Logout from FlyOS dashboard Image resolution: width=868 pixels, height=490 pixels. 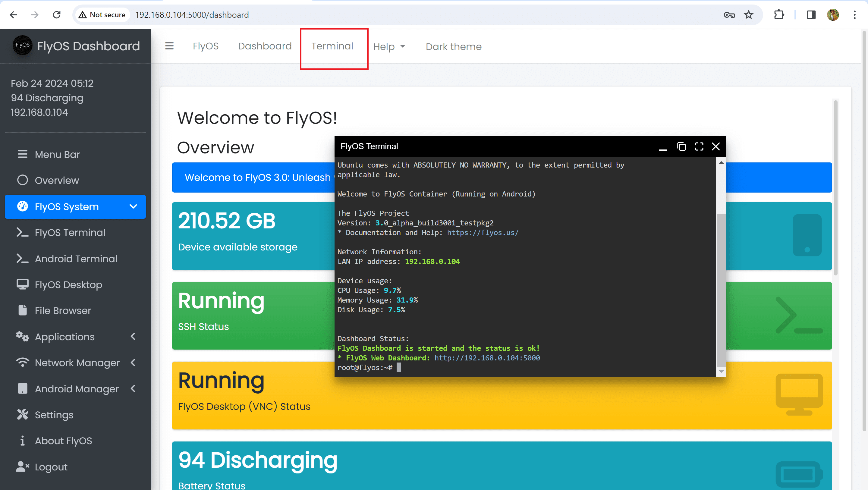pos(51,467)
